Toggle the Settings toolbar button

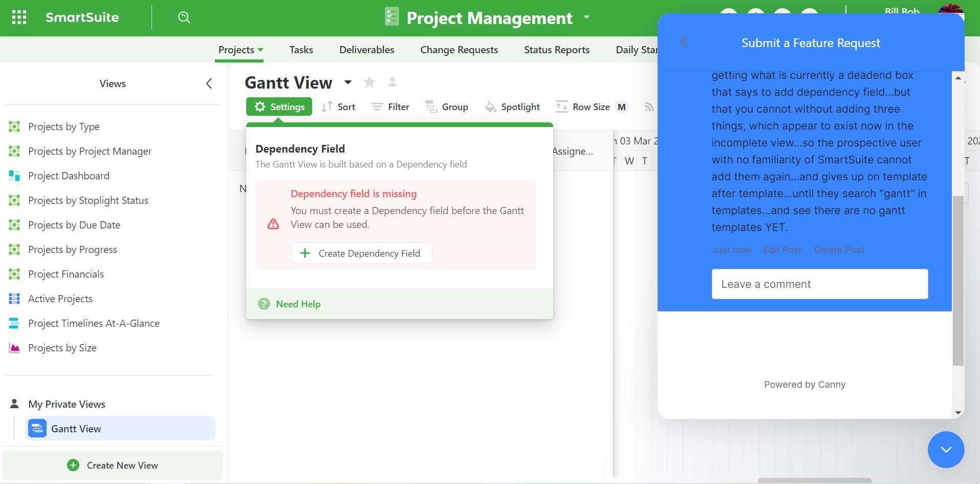coord(279,107)
